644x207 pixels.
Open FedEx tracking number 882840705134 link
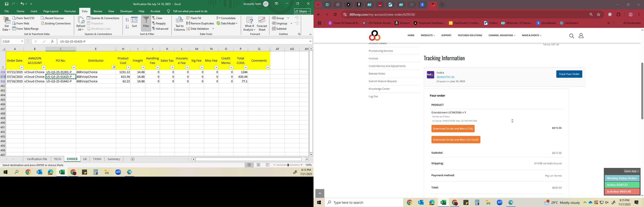point(445,77)
